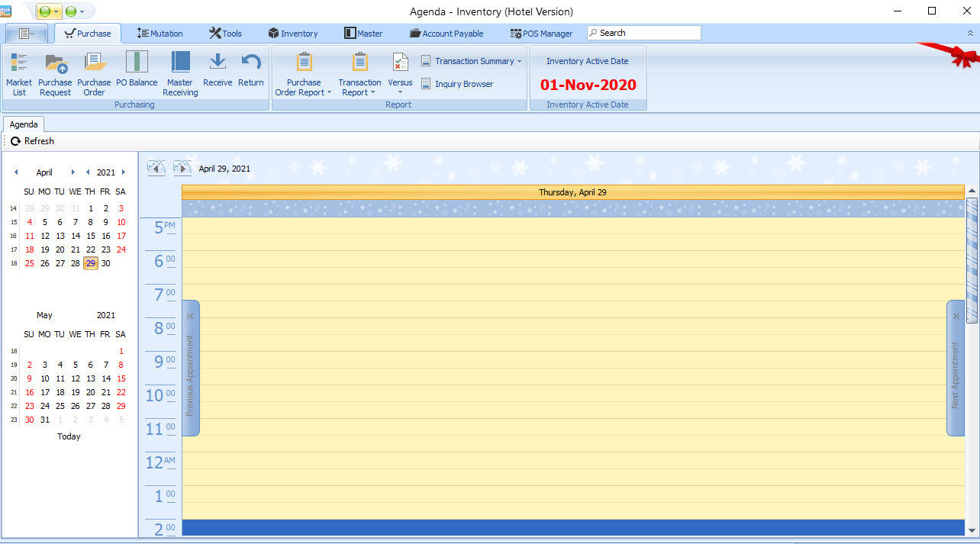
Task: Open the Transaction Summary dropdown
Action: pos(472,61)
